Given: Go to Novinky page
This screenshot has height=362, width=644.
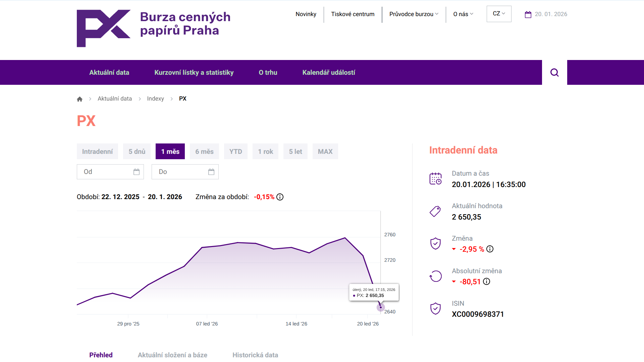Looking at the screenshot, I should pos(306,14).
